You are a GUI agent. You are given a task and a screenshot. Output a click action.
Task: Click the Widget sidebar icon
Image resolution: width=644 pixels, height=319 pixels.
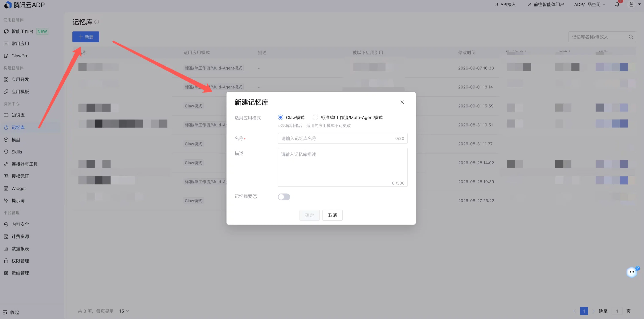coord(6,188)
